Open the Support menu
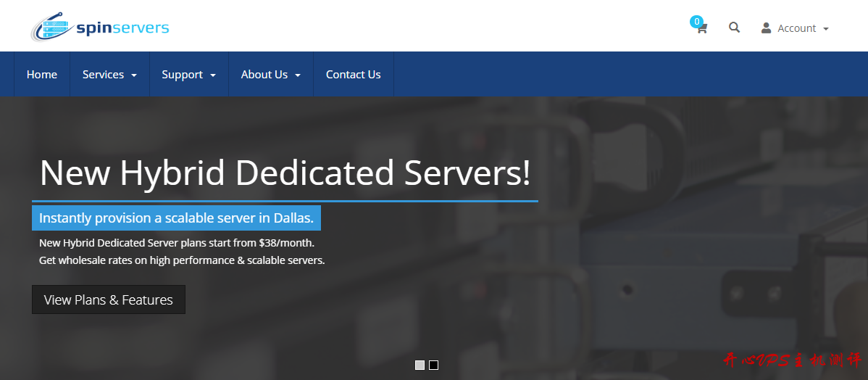This screenshot has width=868, height=380. [x=182, y=74]
